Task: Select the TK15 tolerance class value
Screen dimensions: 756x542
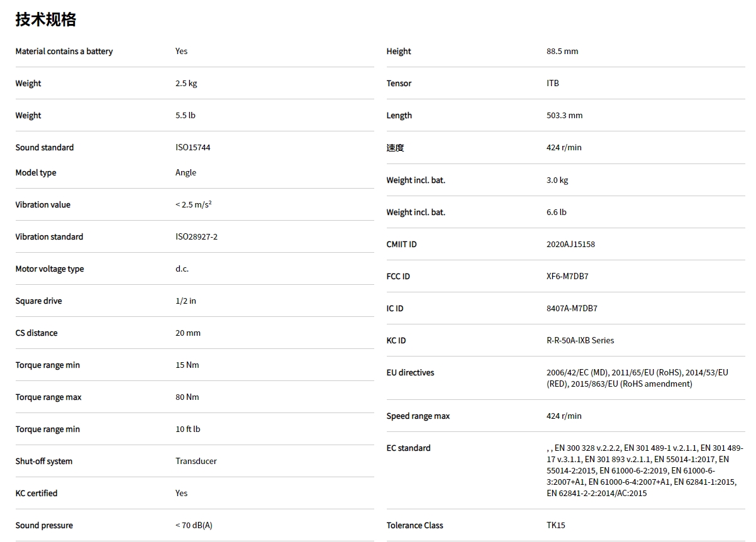Action: point(556,526)
